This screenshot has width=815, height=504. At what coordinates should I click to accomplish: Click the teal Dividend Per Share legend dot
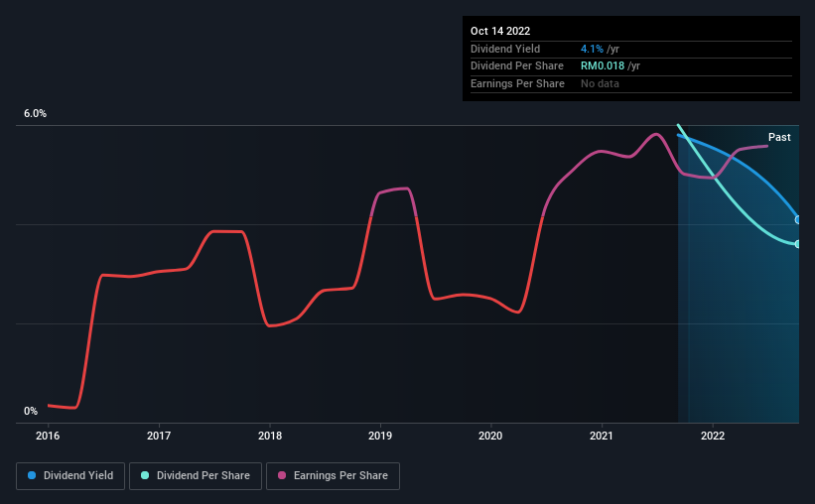coord(145,475)
